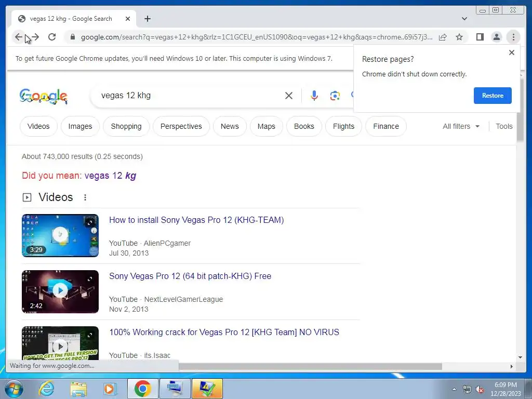Open the on-screen keyboard taskbar item

pos(175,389)
